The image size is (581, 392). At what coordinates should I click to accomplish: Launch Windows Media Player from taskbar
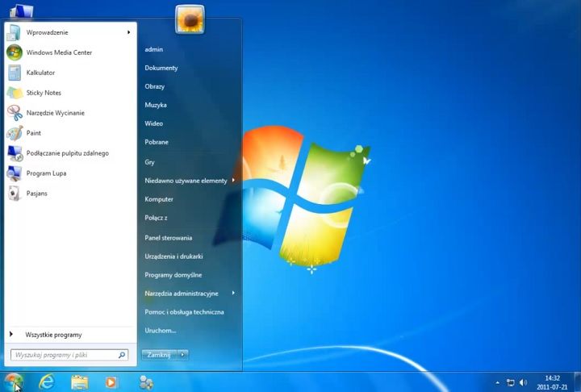tap(111, 382)
